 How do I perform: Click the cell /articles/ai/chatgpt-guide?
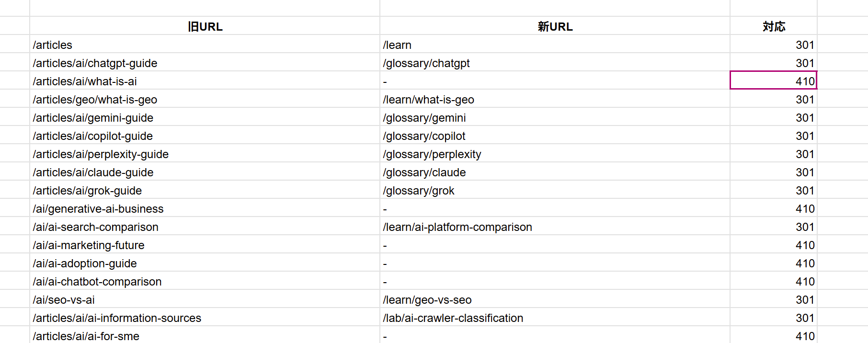pyautogui.click(x=205, y=63)
